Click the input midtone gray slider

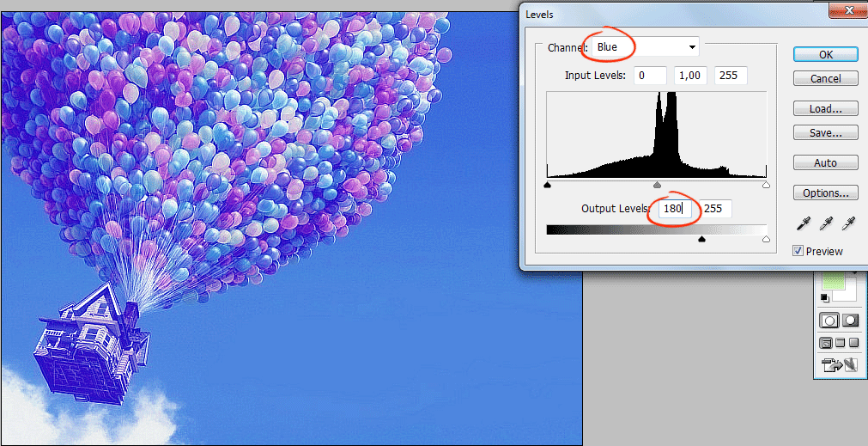point(657,185)
